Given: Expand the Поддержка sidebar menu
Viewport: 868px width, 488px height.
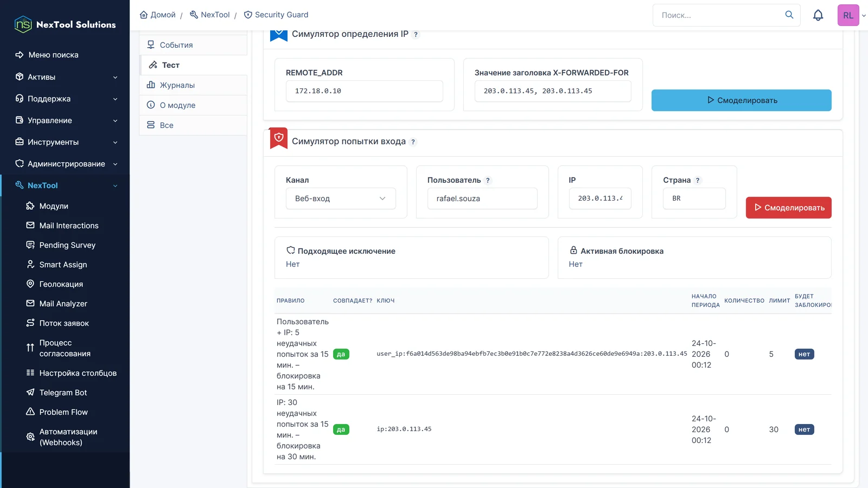Looking at the screenshot, I should (65, 99).
